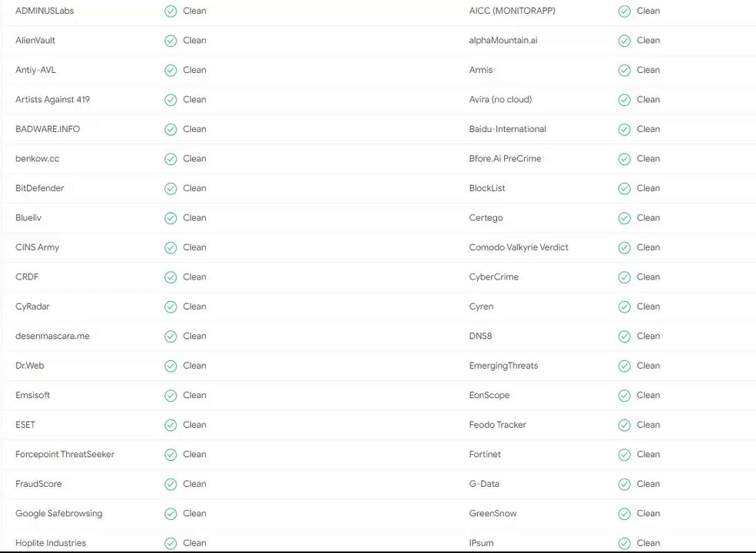This screenshot has width=756, height=553.
Task: Click the checkmark icon for BADWARE.INFO
Action: (171, 129)
